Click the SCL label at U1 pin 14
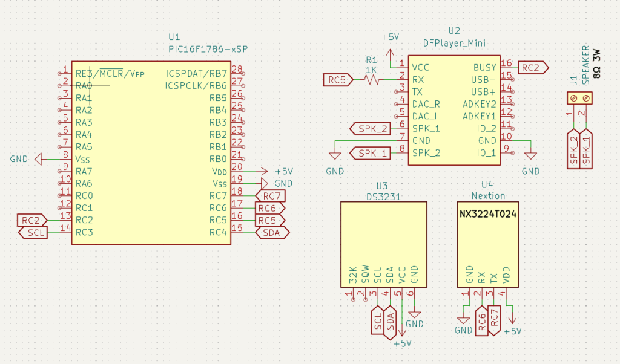The width and height of the screenshot is (620, 364). pyautogui.click(x=35, y=232)
